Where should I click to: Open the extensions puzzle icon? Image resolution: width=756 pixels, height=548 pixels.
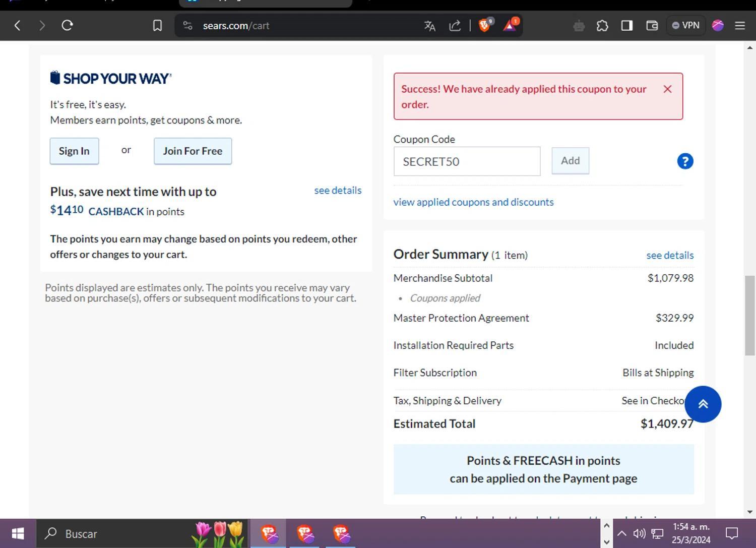coord(602,26)
